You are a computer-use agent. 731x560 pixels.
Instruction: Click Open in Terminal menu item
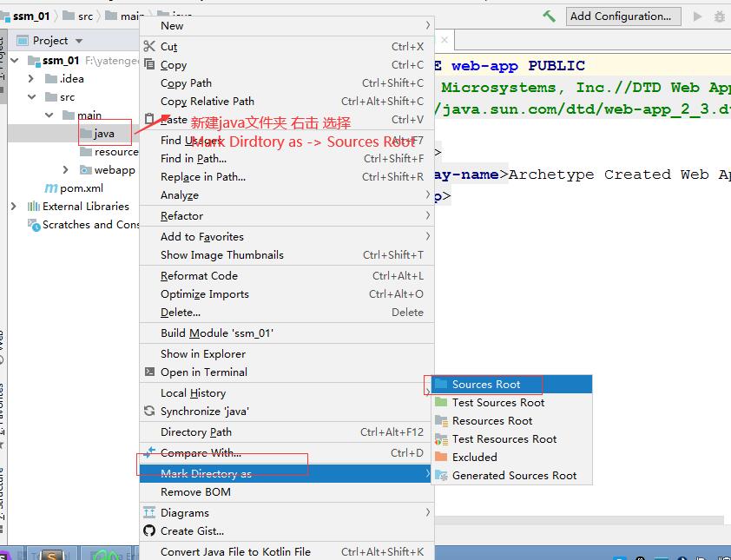(x=204, y=372)
